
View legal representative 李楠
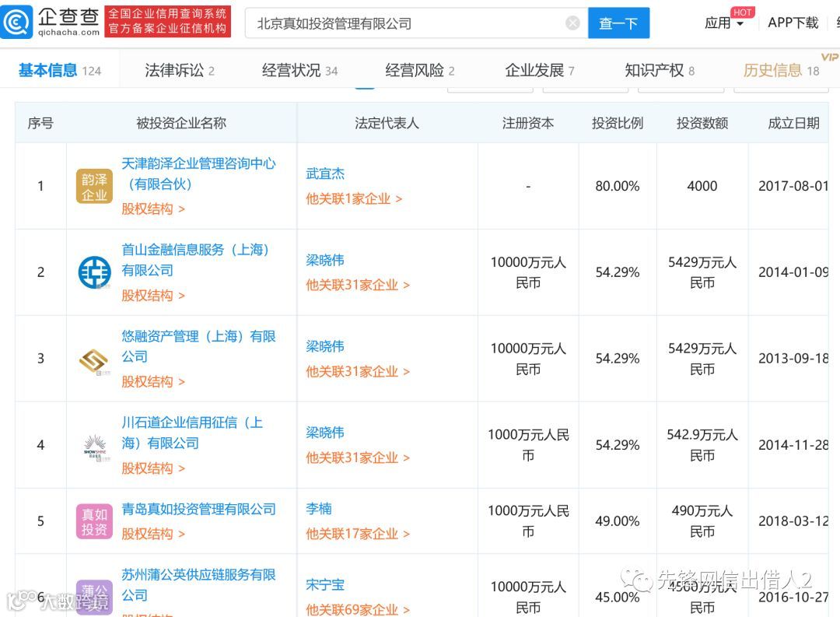click(319, 509)
